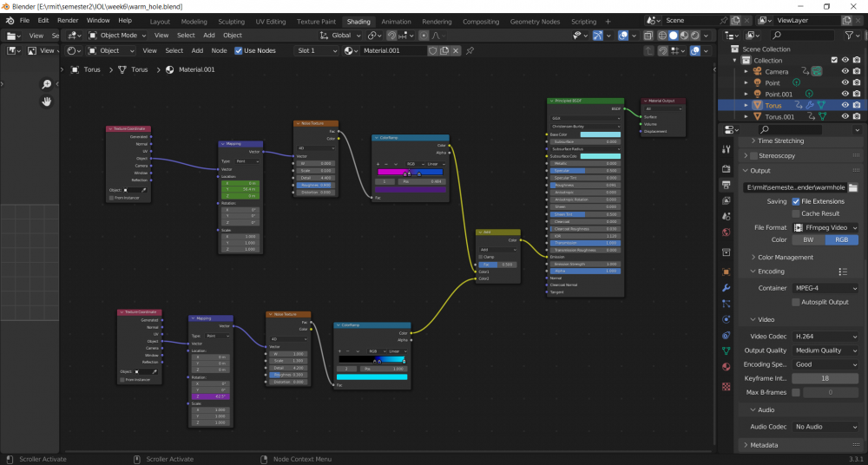This screenshot has height=465, width=868.
Task: Click the Principled BSDF Subsurface Color swatch
Action: pyautogui.click(x=600, y=156)
